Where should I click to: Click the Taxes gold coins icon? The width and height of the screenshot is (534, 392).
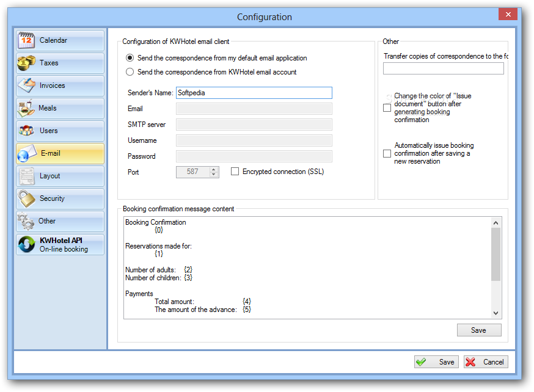(26, 63)
